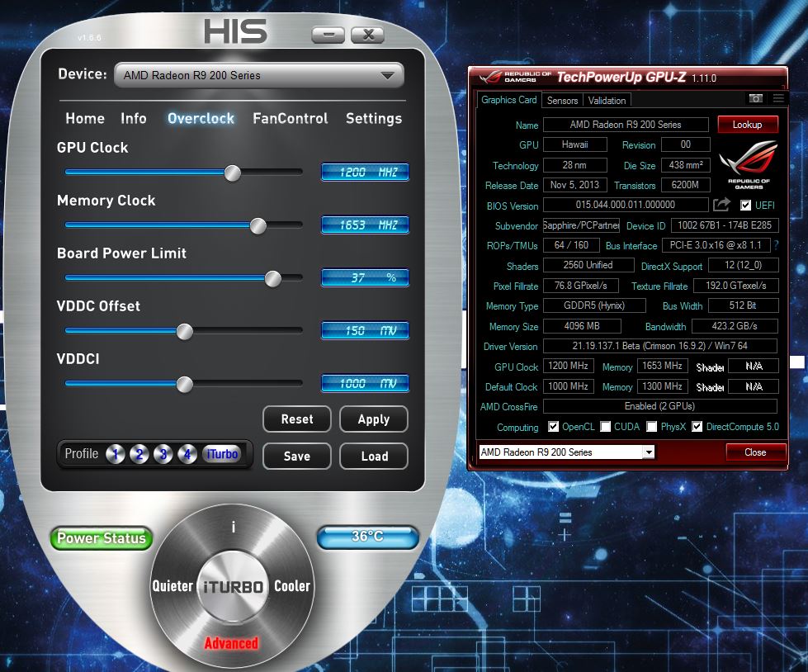Viewport: 808px width, 672px height.
Task: Select HIS profile 2
Action: click(x=139, y=454)
